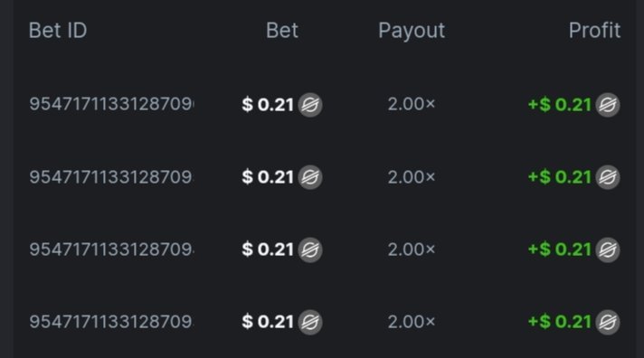This screenshot has width=644, height=358.
Task: Click the Bet column header
Action: 282,31
